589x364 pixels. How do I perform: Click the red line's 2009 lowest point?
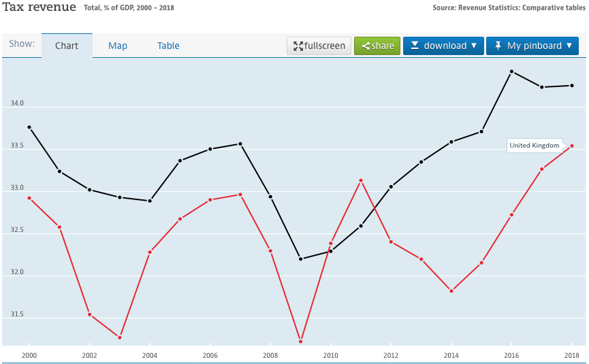tap(300, 341)
